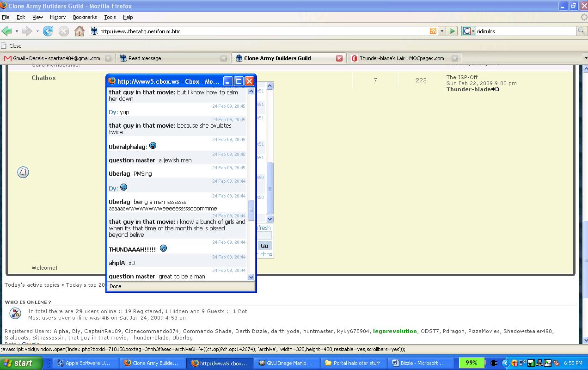Click the CaptainRex09 user link
This screenshot has height=370, width=588.
pyautogui.click(x=103, y=331)
